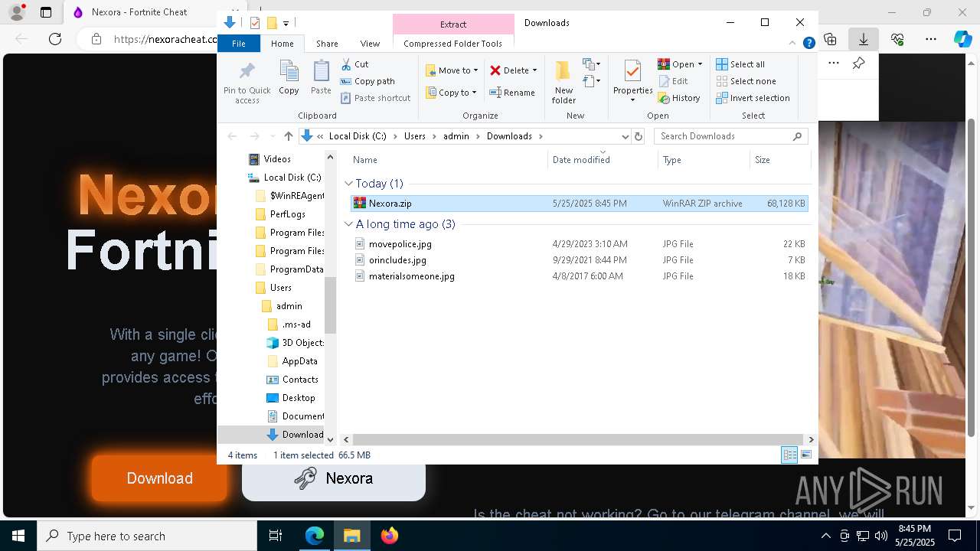Select Nexora.zip file

[579, 204]
